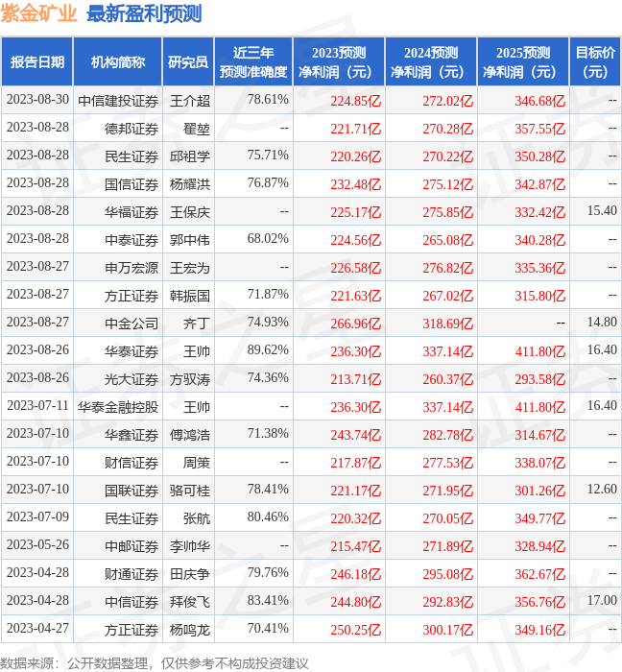Click researcher name 周策
This screenshot has height=672, width=622.
pos(197,463)
